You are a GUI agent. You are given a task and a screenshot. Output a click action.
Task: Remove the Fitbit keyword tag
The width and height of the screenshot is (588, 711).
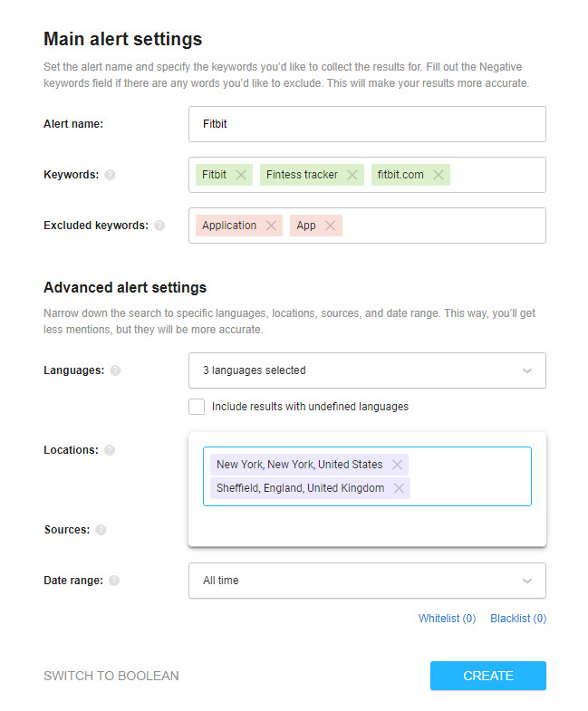[x=241, y=175]
